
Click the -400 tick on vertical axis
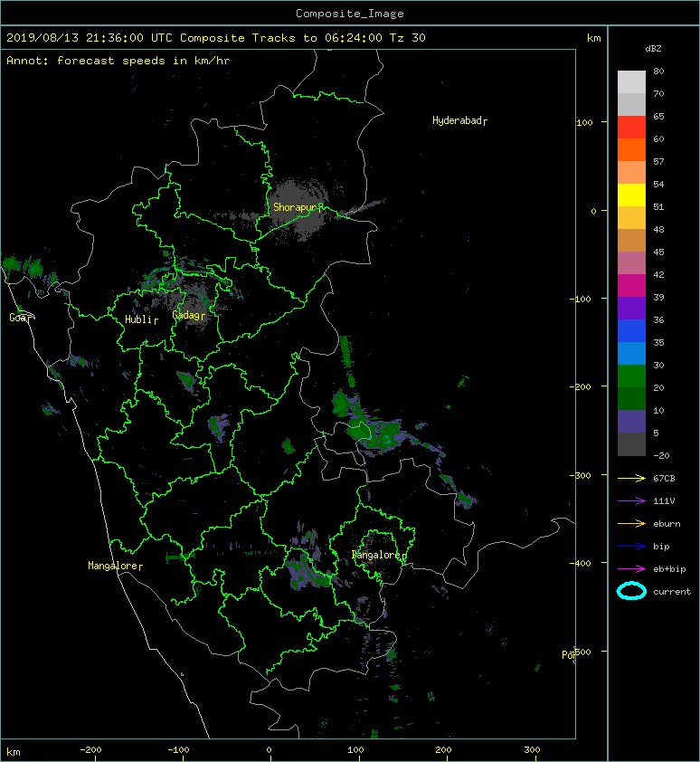pos(580,563)
